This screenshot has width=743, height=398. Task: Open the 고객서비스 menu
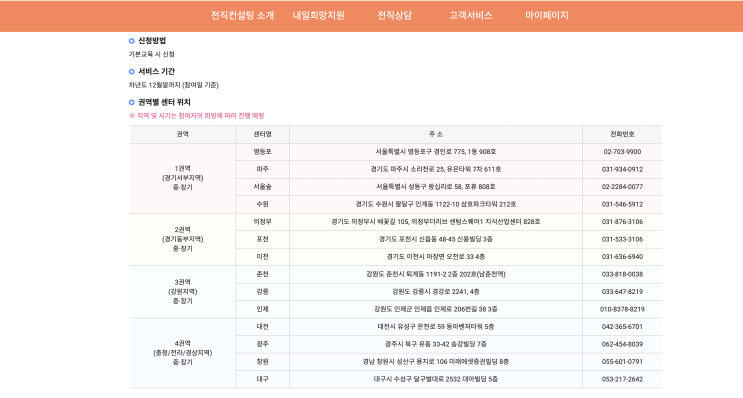(471, 16)
